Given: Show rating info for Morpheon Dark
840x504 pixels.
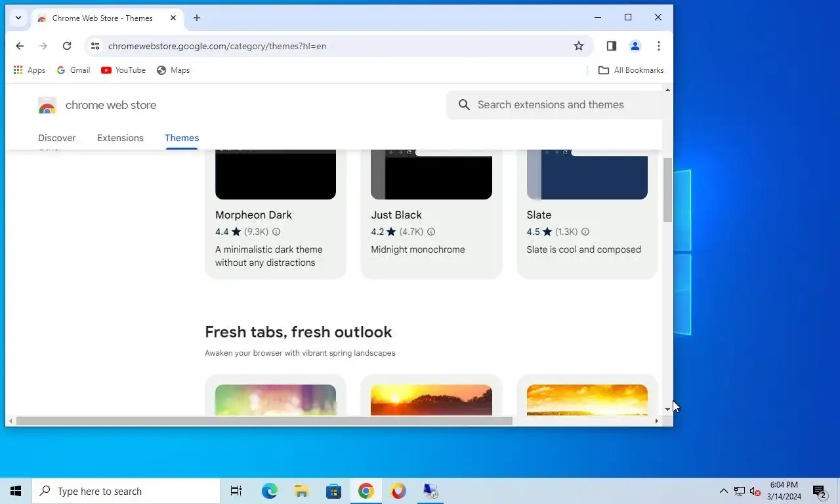Looking at the screenshot, I should [x=276, y=232].
